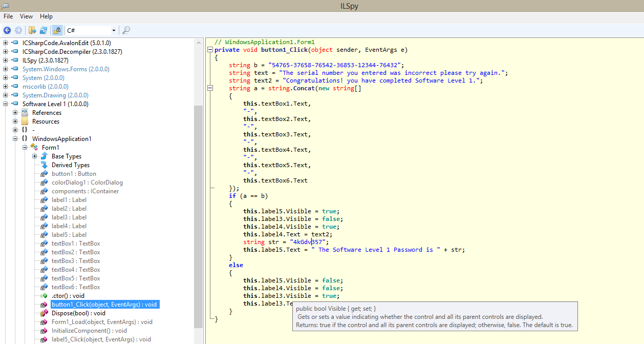
Task: Click the label5_Click method icon
Action: pyautogui.click(x=44, y=339)
